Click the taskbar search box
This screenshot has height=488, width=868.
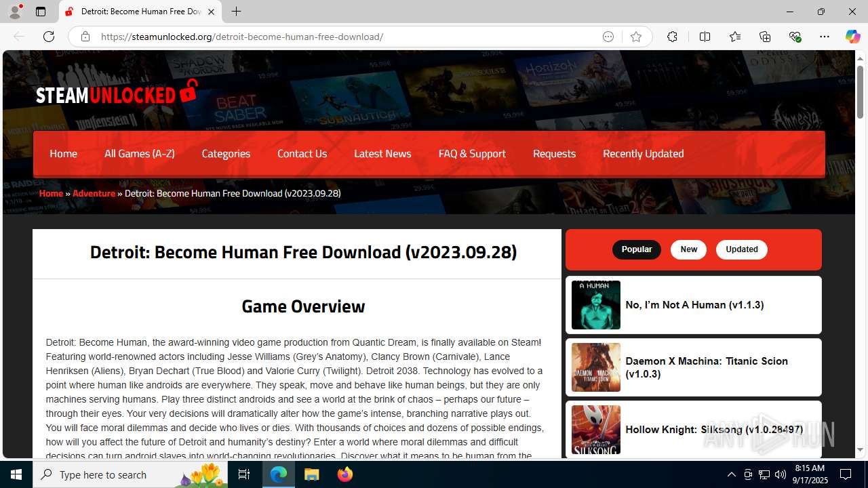pos(130,474)
